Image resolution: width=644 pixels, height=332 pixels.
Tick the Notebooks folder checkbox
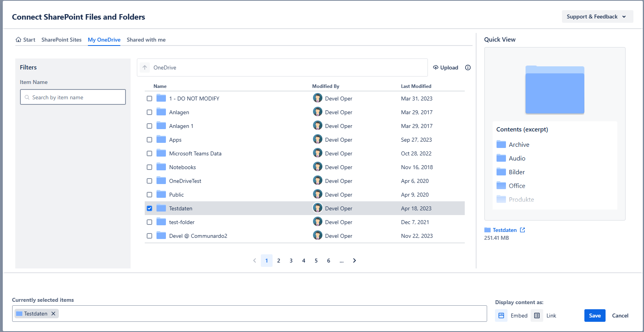click(x=149, y=167)
